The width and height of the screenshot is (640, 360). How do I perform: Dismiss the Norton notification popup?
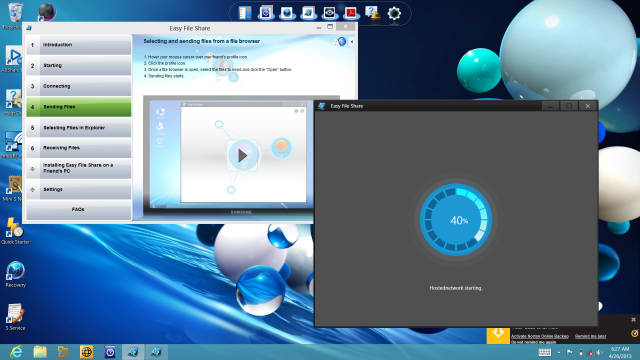tap(633, 320)
